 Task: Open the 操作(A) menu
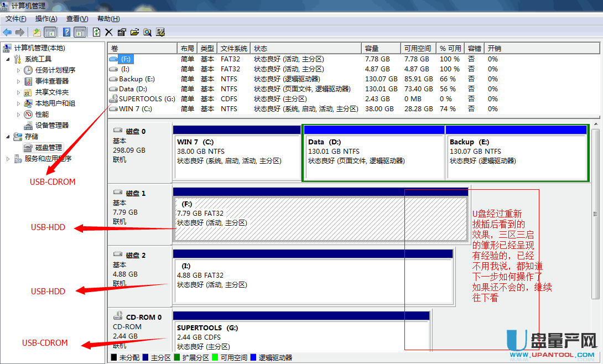tap(46, 19)
